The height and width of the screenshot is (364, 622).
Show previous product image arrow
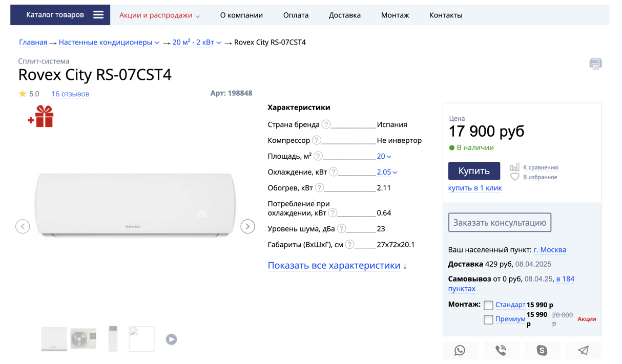click(x=23, y=226)
